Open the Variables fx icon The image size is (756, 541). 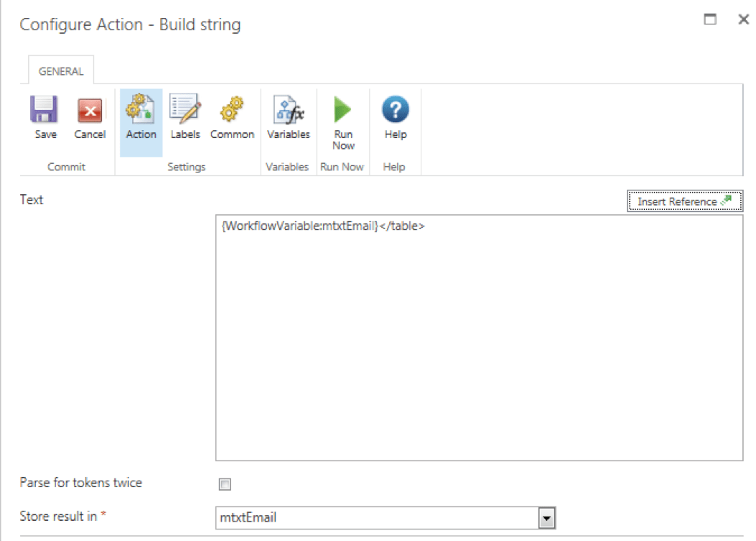click(x=289, y=109)
